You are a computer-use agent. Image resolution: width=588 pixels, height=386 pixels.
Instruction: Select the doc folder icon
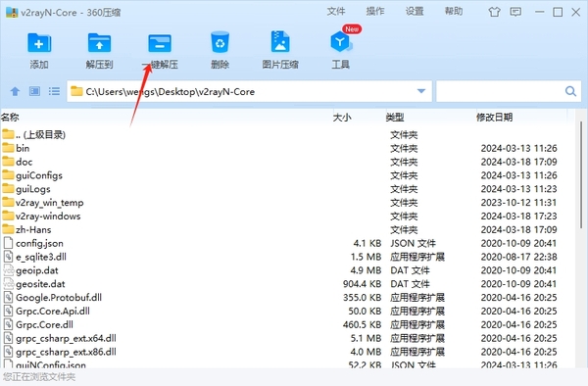8,161
